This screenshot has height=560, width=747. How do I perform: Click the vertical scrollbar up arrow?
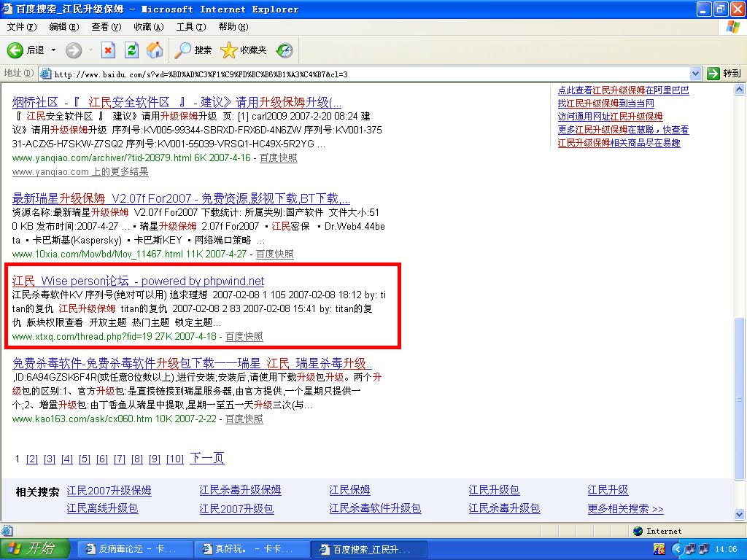[x=740, y=89]
